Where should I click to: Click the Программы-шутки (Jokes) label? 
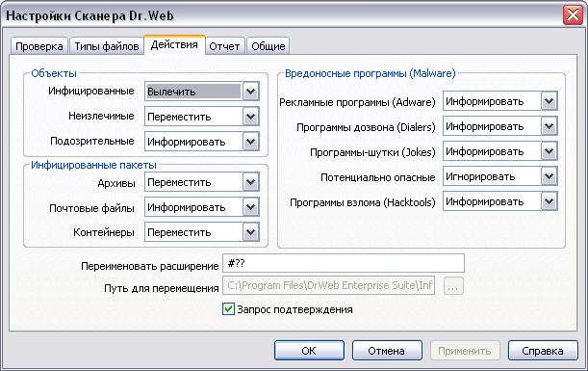tap(372, 152)
